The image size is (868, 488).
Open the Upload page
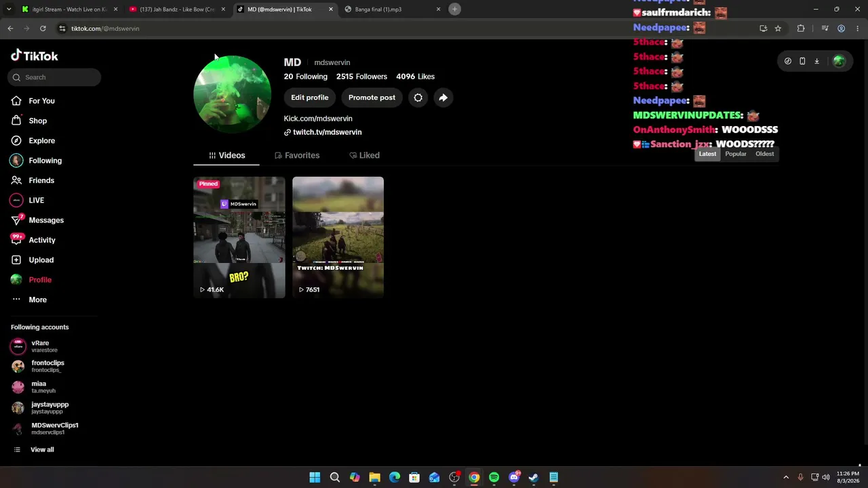click(x=32, y=260)
